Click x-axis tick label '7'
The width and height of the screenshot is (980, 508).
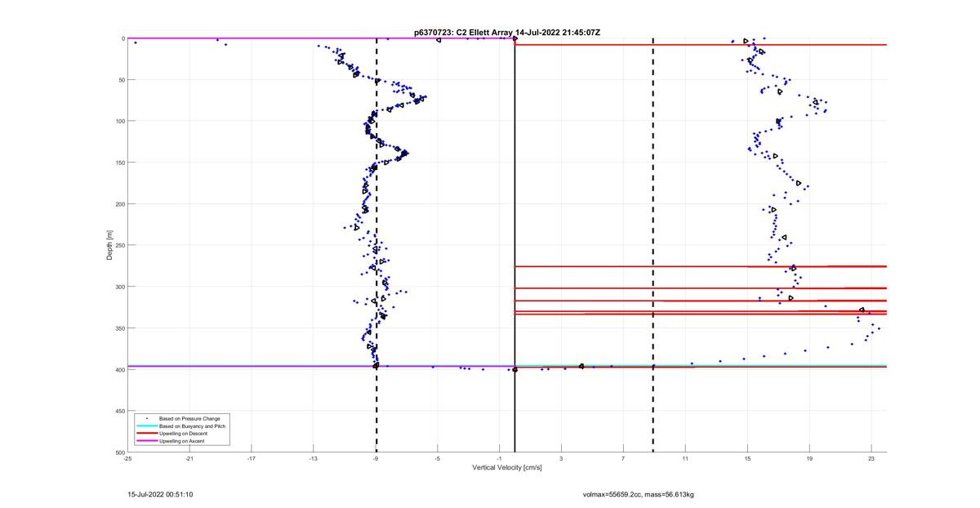pyautogui.click(x=623, y=458)
